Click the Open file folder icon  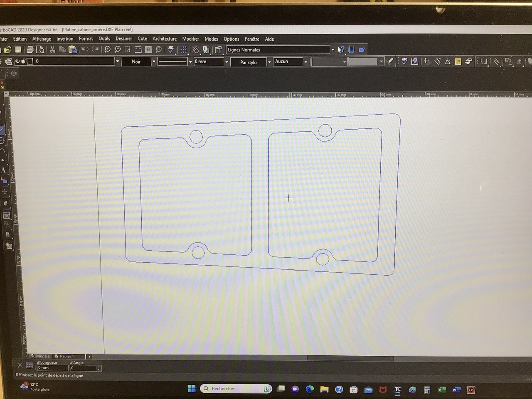pyautogui.click(x=7, y=50)
